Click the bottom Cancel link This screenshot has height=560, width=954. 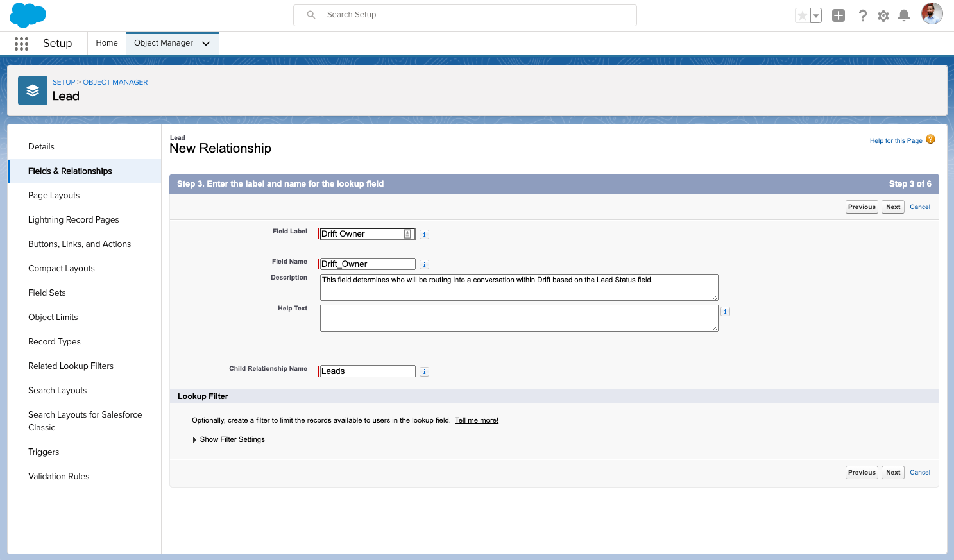pyautogui.click(x=920, y=473)
